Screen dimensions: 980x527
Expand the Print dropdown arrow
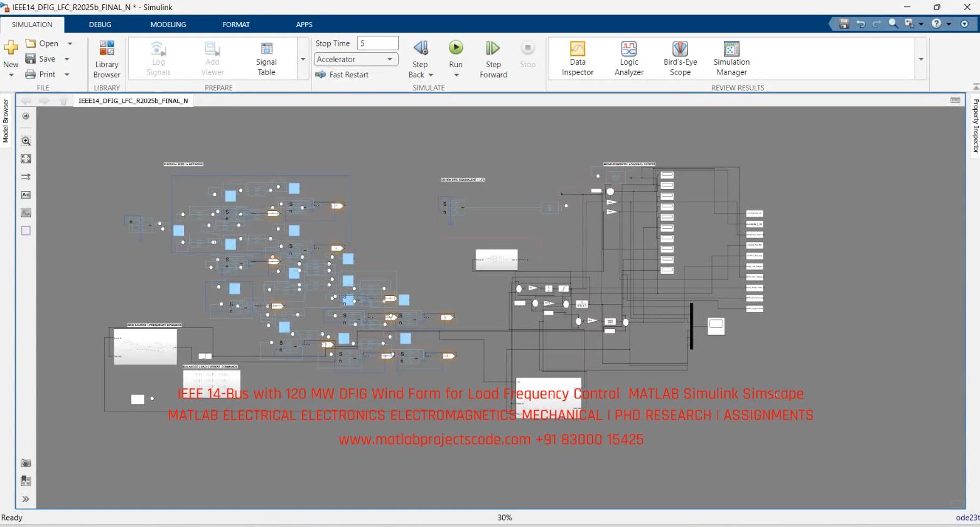pyautogui.click(x=67, y=74)
